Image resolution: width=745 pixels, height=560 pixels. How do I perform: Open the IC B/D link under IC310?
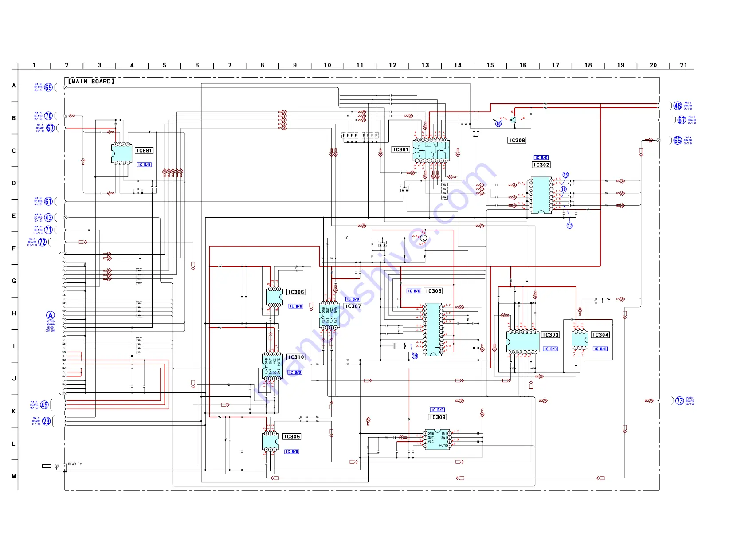pyautogui.click(x=295, y=372)
